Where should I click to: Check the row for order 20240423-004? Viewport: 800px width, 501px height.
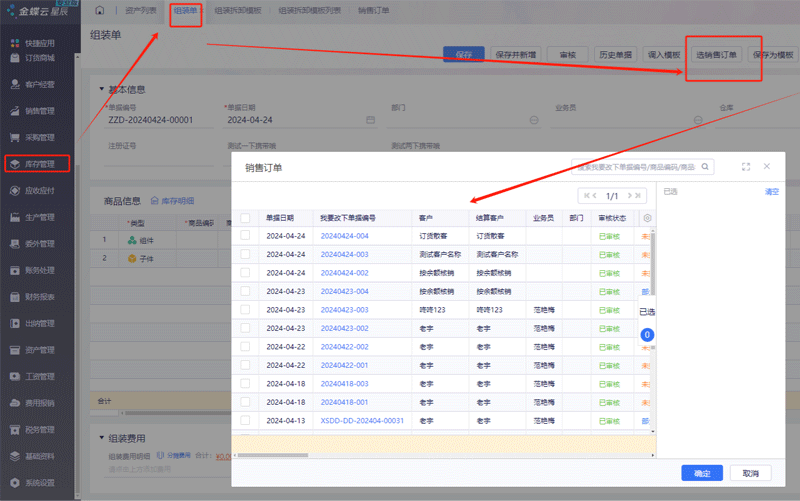pos(245,291)
